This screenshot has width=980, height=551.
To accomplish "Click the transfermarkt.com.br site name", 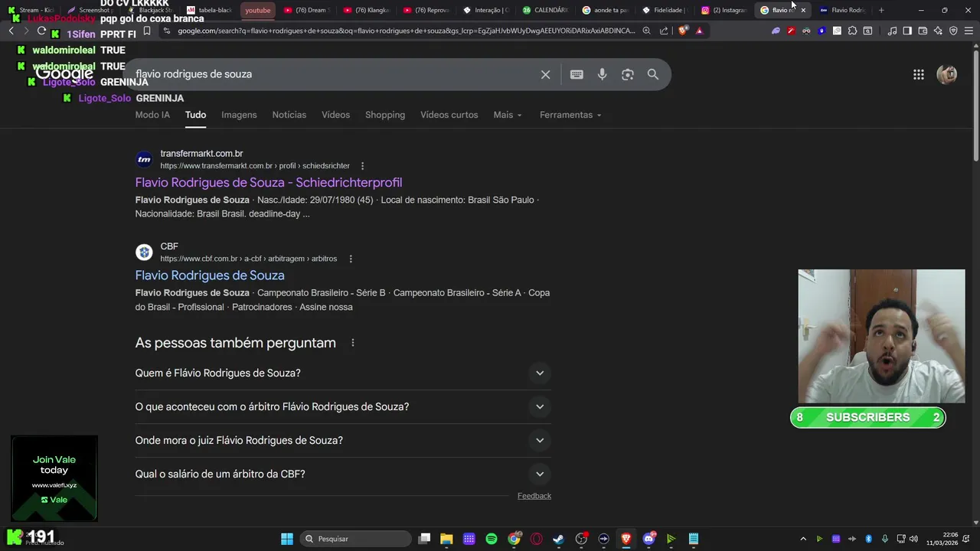I will click(x=201, y=154).
